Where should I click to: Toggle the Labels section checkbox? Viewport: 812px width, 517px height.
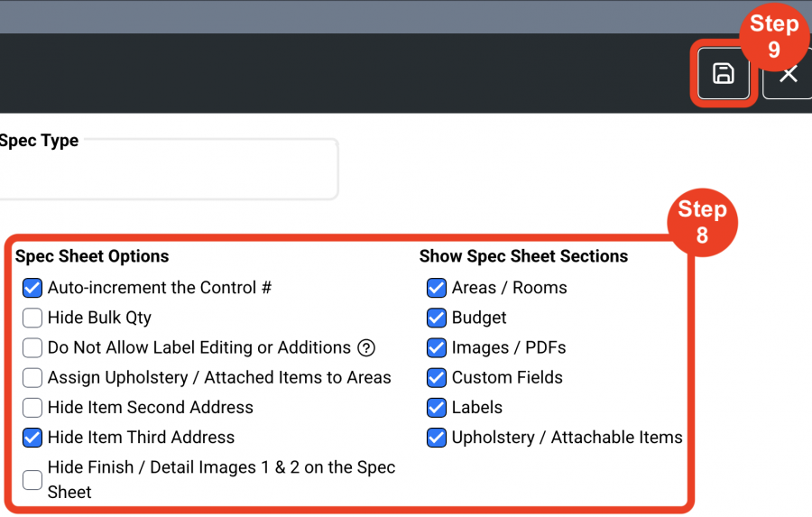pos(437,408)
